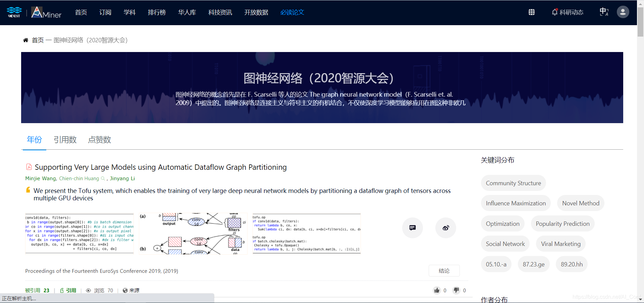Image resolution: width=644 pixels, height=303 pixels.
Task: Share the paper via the Weibo icon
Action: point(445,228)
